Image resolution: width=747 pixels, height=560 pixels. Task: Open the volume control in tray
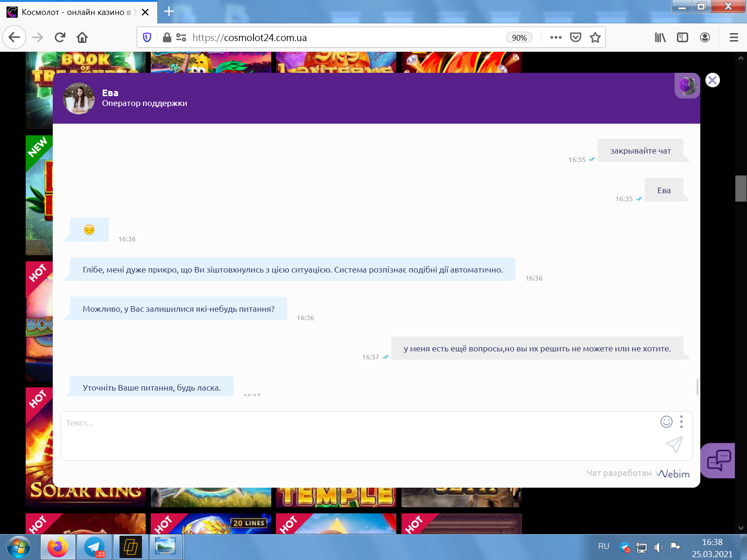tap(658, 547)
